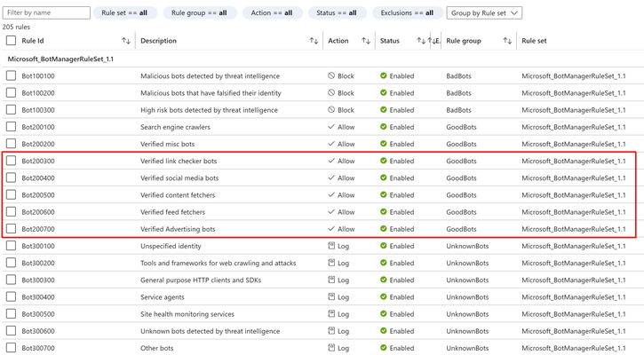Select 'Malicious bots detected by threat intelligence' description
Viewport: 644px width, 355px height.
210,76
